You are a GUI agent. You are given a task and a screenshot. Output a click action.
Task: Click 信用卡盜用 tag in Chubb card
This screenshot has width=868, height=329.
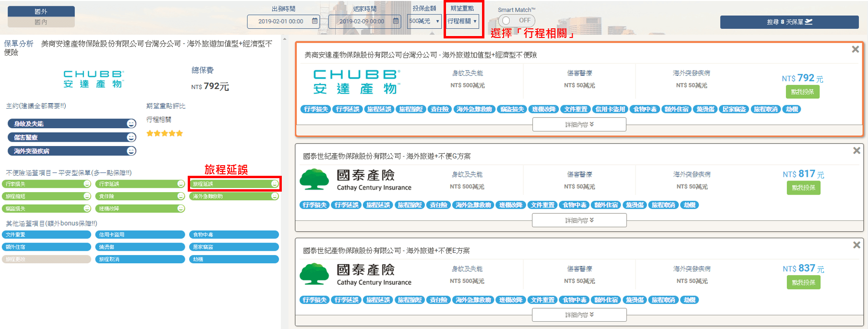point(610,110)
